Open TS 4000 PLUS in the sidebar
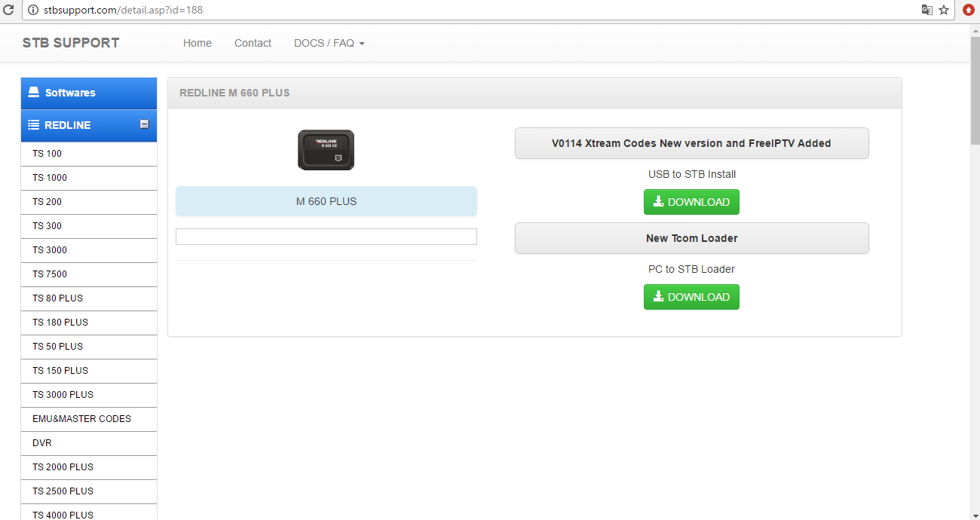The image size is (980, 520). click(x=89, y=512)
